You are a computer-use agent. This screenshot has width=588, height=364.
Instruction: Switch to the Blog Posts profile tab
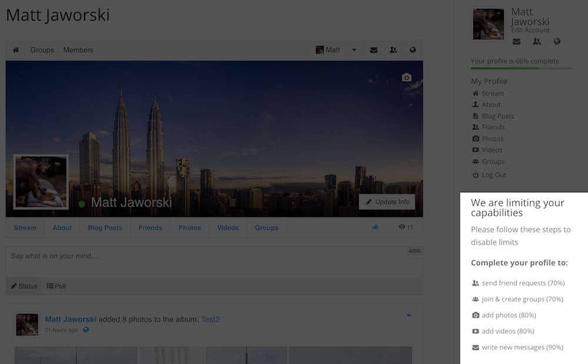(105, 228)
